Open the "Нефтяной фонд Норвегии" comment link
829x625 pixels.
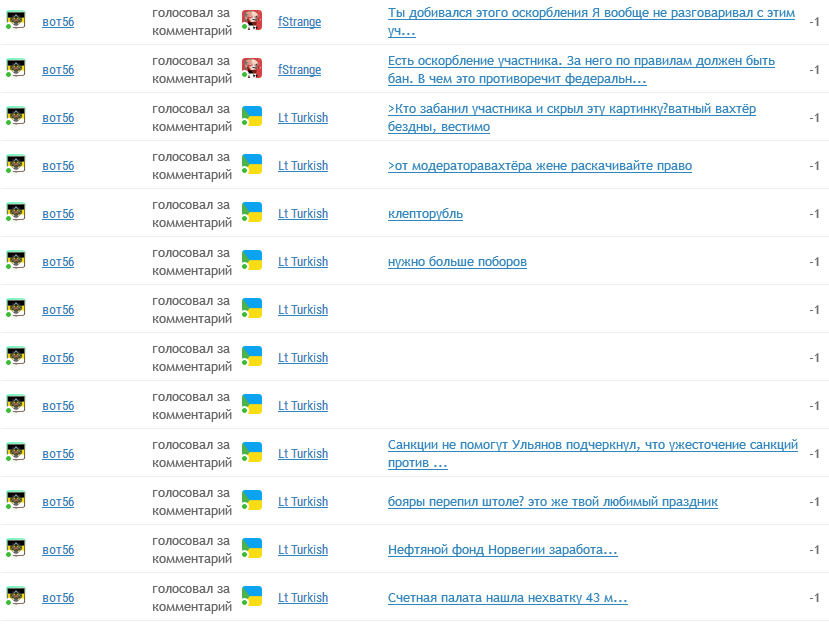coord(502,550)
